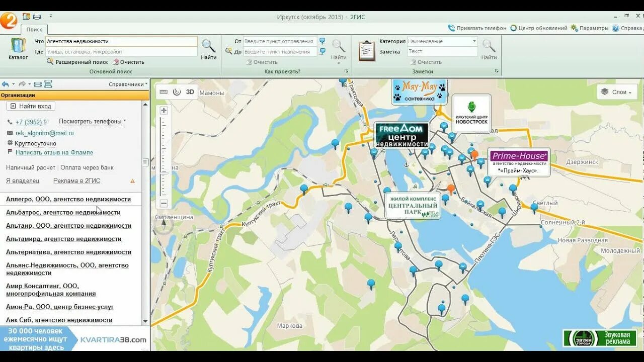Pick destination point on map pin icon
The width and height of the screenshot is (644, 362).
pos(323,51)
